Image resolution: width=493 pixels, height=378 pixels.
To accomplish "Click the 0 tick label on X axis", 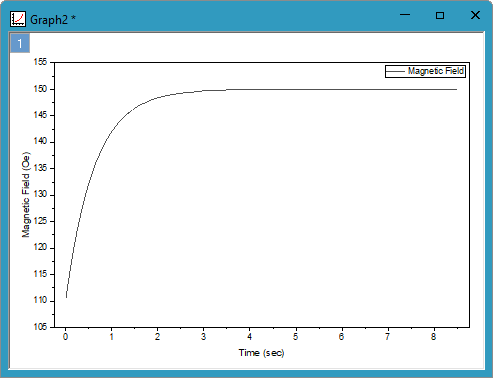I will tap(65, 337).
